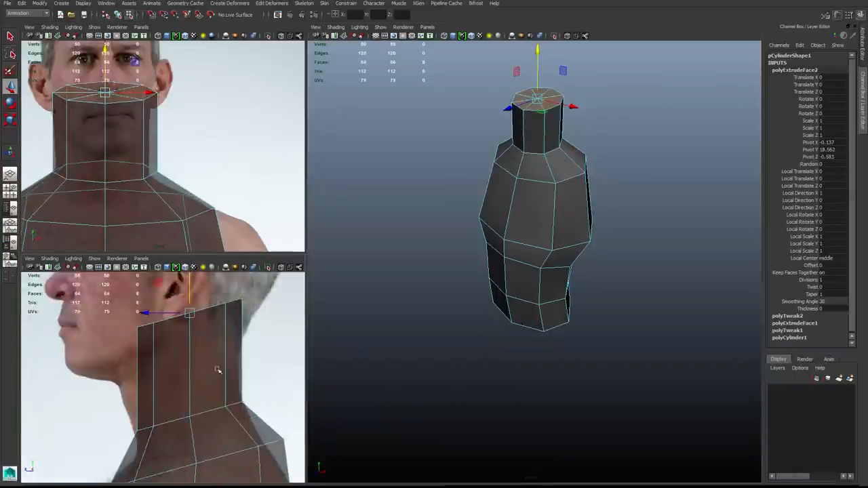Open the Edit Deformers menu
868x488 pixels.
point(272,3)
